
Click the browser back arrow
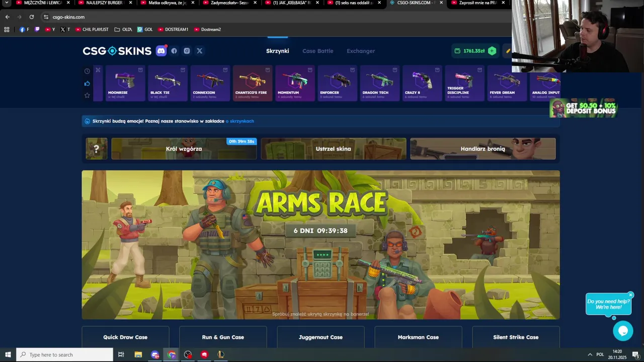tap(7, 17)
